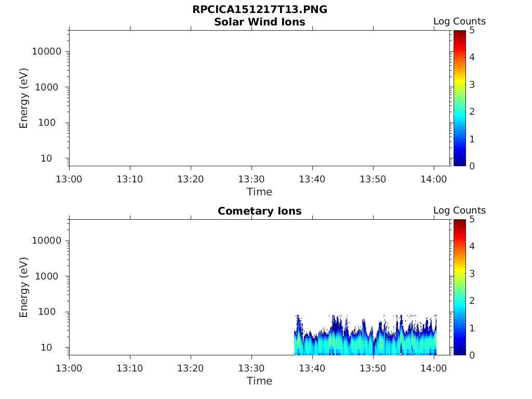Click the 13:30 tick label on Cometary plot

[x=251, y=368]
